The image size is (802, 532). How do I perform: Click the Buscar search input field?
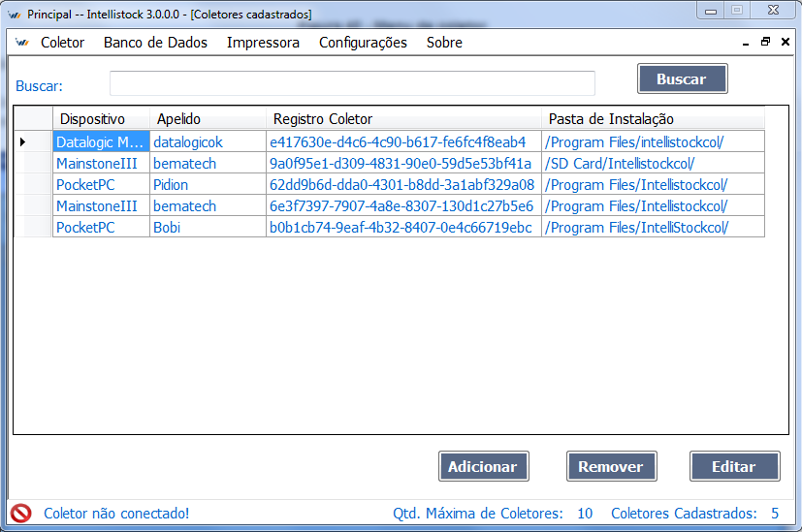tap(352, 83)
